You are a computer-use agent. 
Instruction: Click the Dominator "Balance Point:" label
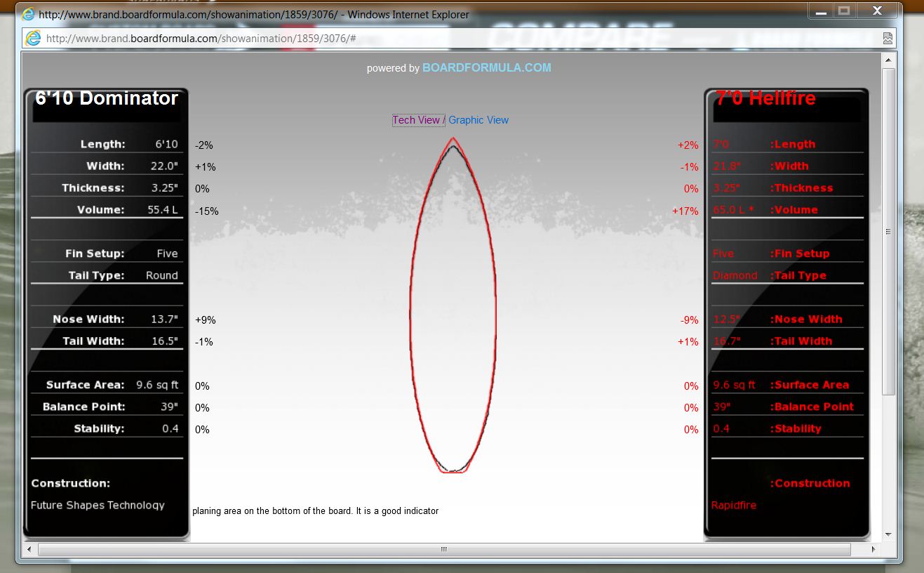click(83, 407)
